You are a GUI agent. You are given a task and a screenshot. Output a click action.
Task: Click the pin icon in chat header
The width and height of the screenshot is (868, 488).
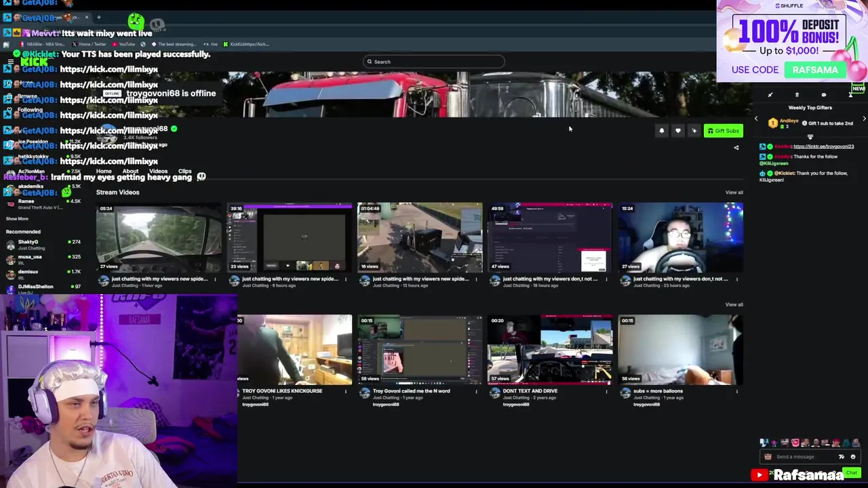[x=770, y=96]
